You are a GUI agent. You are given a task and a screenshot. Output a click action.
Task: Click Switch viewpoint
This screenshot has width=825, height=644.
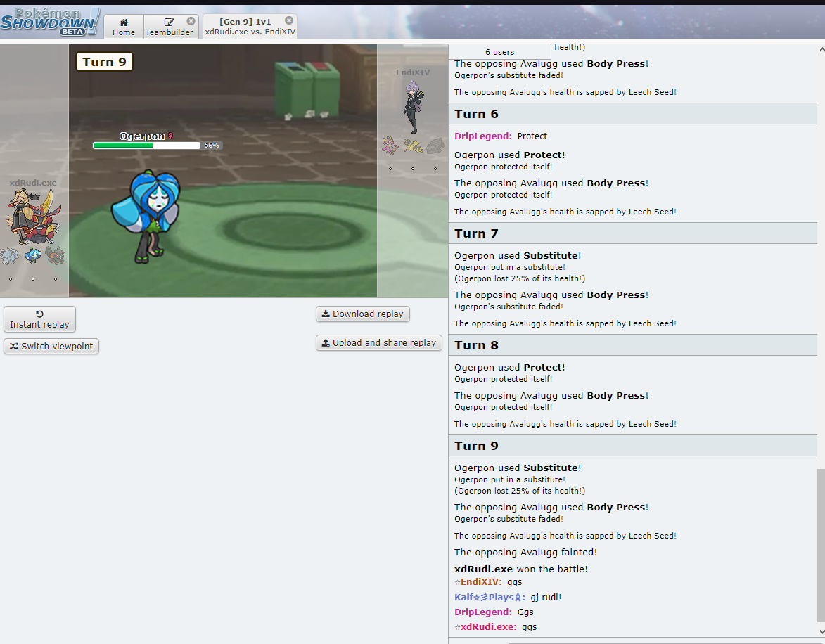point(51,346)
